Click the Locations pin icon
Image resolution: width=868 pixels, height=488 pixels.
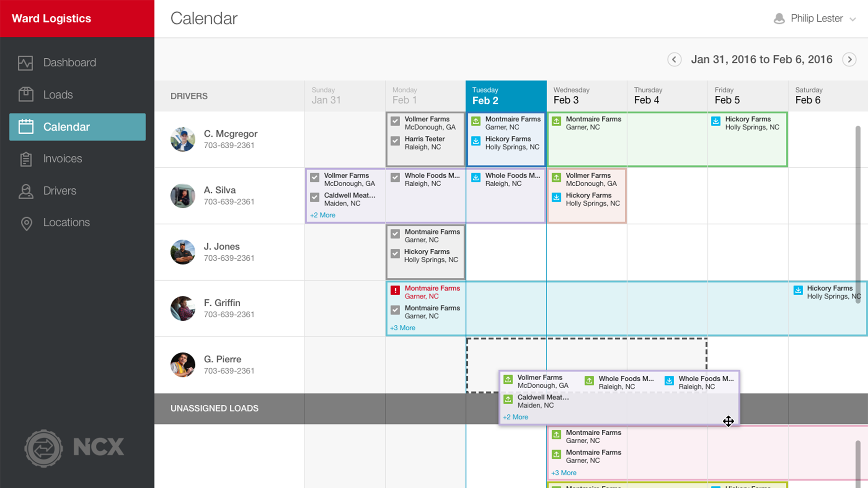[26, 223]
